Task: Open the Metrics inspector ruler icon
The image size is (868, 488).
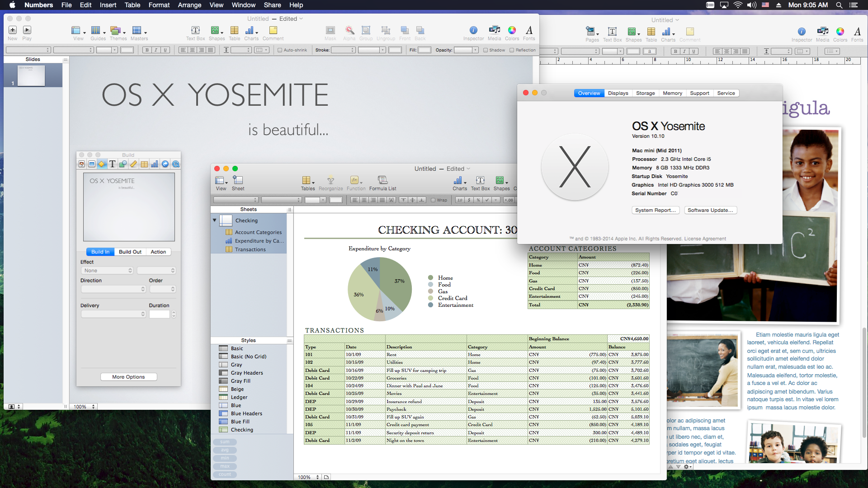Action: coord(133,164)
